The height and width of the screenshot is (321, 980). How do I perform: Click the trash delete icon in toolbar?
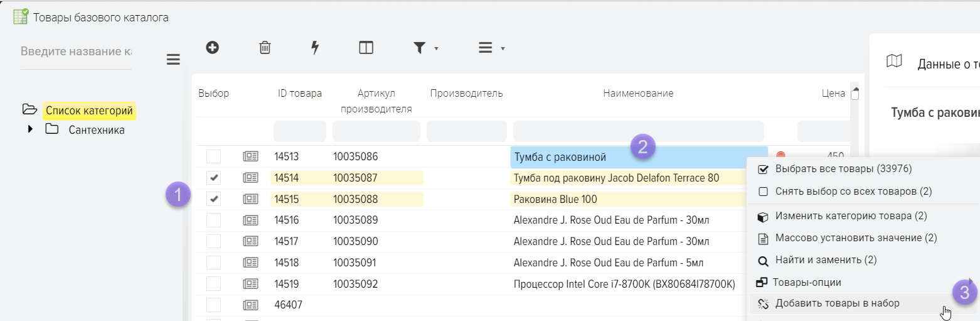(265, 48)
